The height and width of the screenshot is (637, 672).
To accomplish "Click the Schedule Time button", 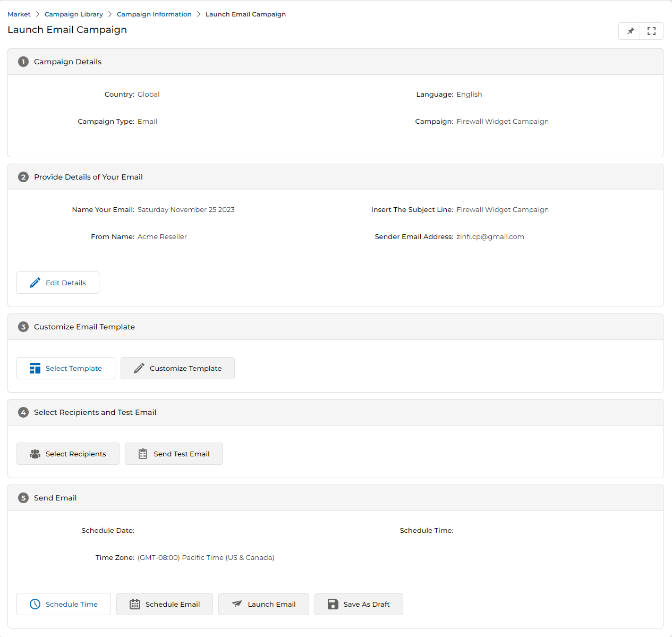I will (x=64, y=604).
